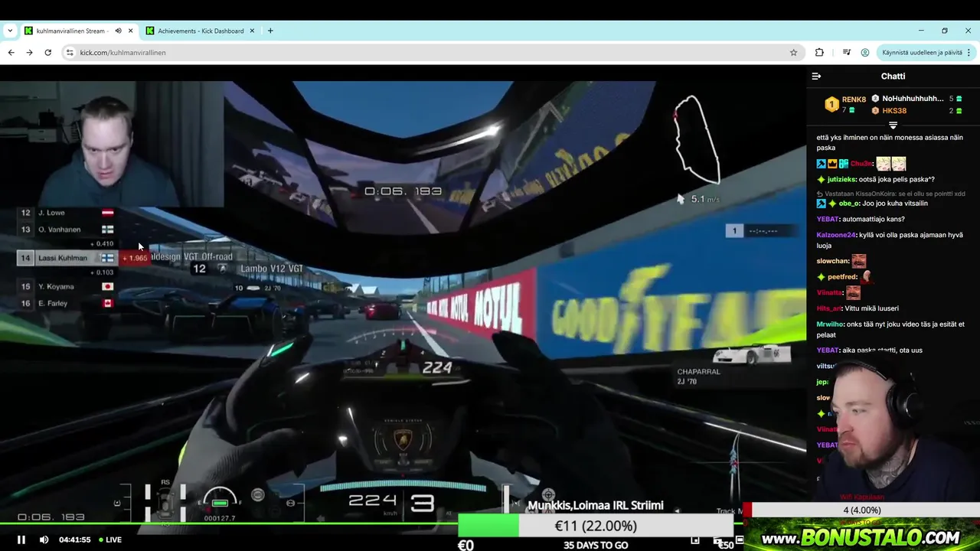Click Lassi Kuhlman row in race standings
The image size is (980, 551).
tap(68, 258)
